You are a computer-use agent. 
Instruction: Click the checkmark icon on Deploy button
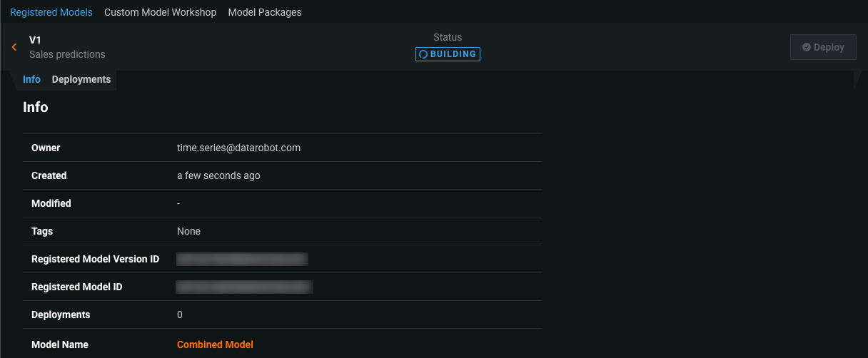(x=807, y=47)
